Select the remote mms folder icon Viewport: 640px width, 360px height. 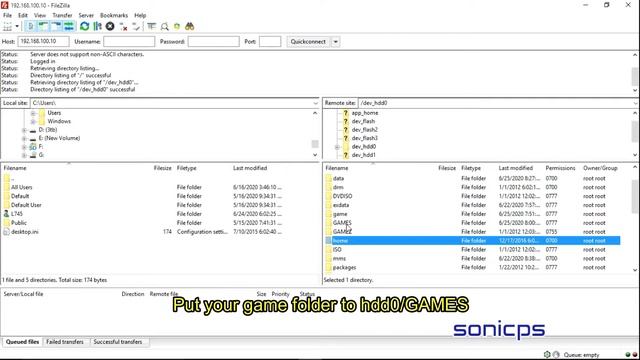coord(329,259)
